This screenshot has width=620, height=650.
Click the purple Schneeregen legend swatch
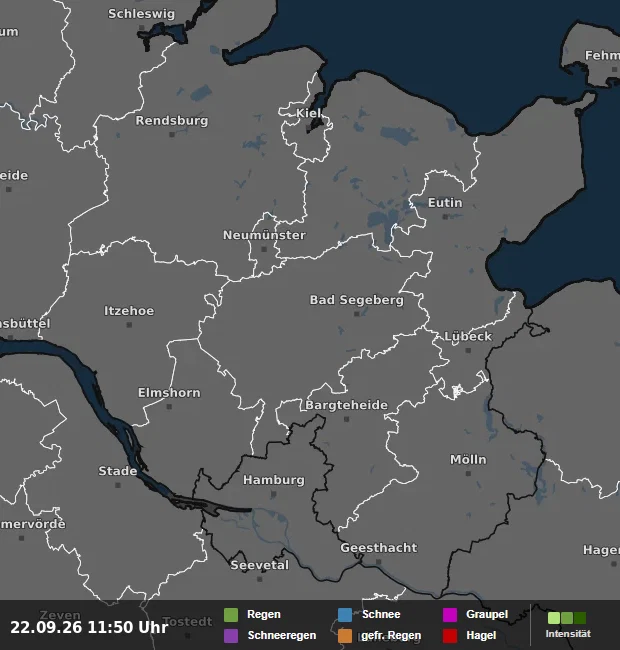point(231,636)
